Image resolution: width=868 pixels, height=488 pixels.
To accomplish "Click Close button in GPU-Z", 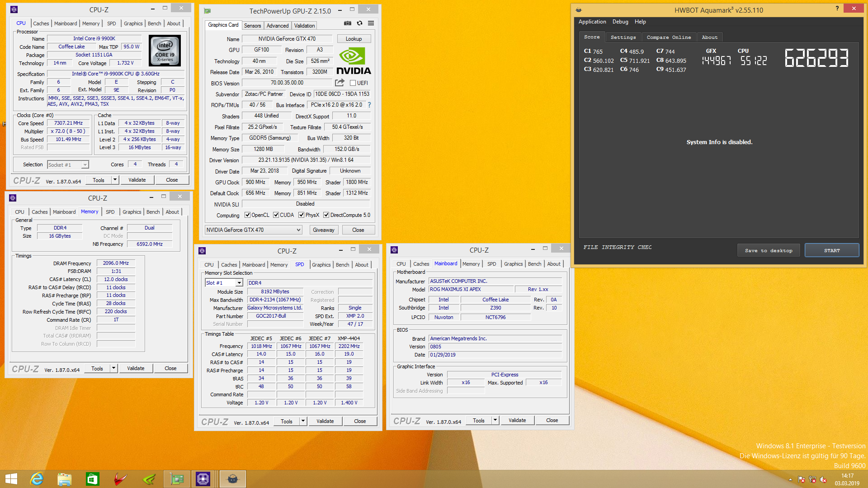I will coord(358,230).
